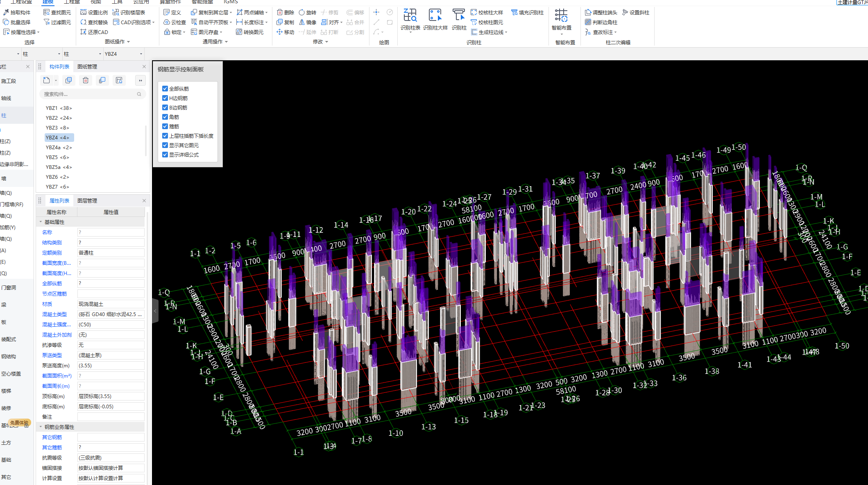868x485 pixels.
Task: Click the 全部纵筋 property link
Action: pyautogui.click(x=52, y=283)
